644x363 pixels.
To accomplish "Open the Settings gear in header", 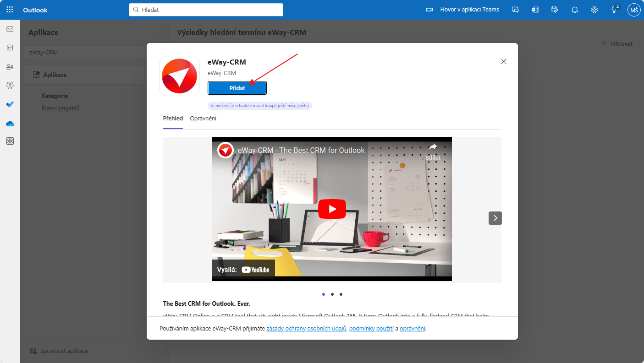I will pos(594,10).
